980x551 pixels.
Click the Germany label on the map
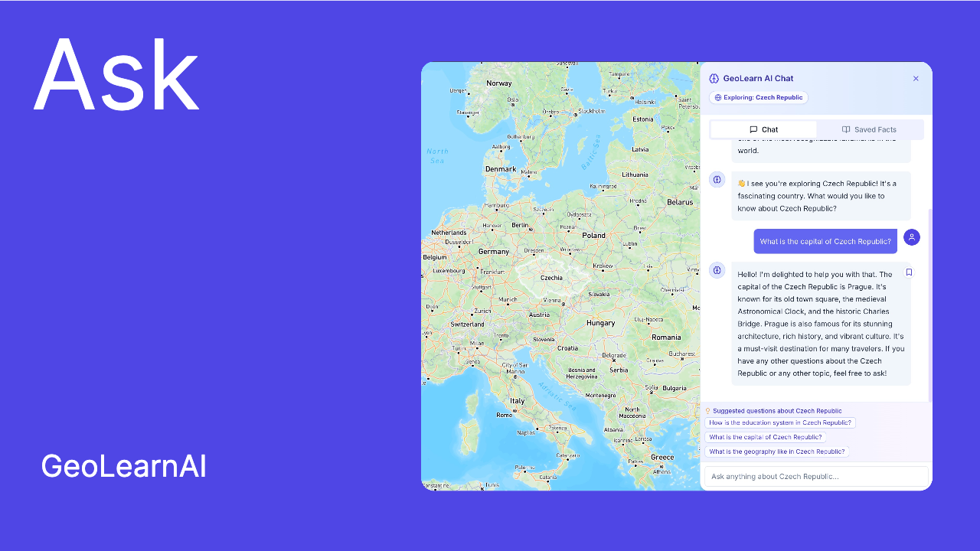(494, 252)
